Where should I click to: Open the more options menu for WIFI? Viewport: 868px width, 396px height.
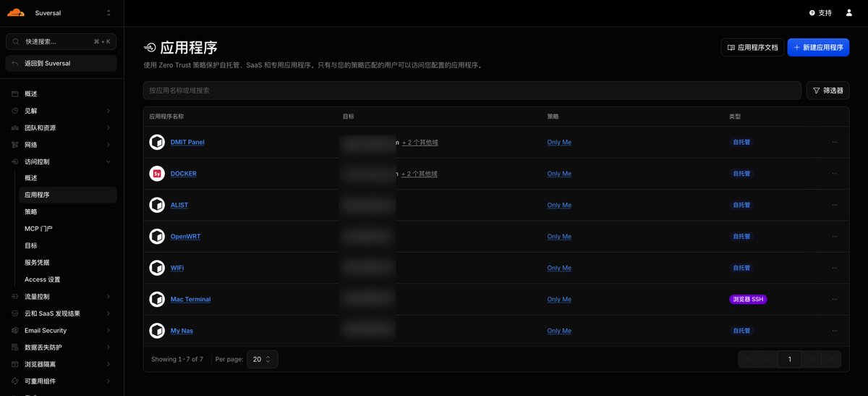834,268
